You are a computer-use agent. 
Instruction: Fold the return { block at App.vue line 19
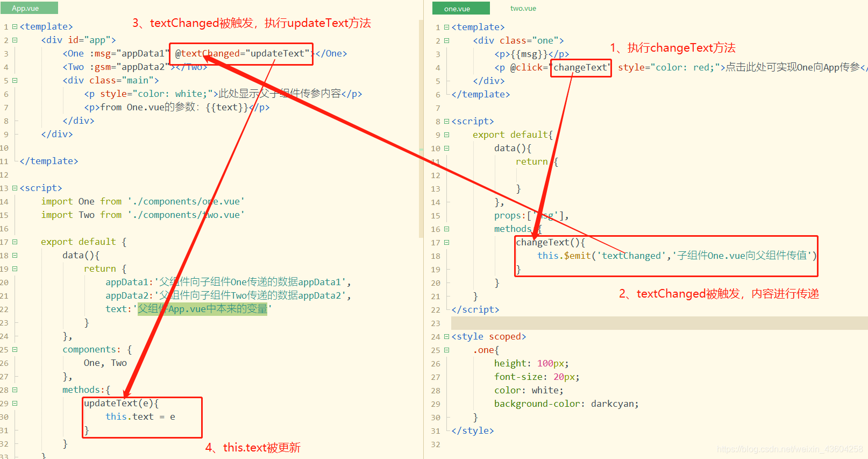pos(15,269)
